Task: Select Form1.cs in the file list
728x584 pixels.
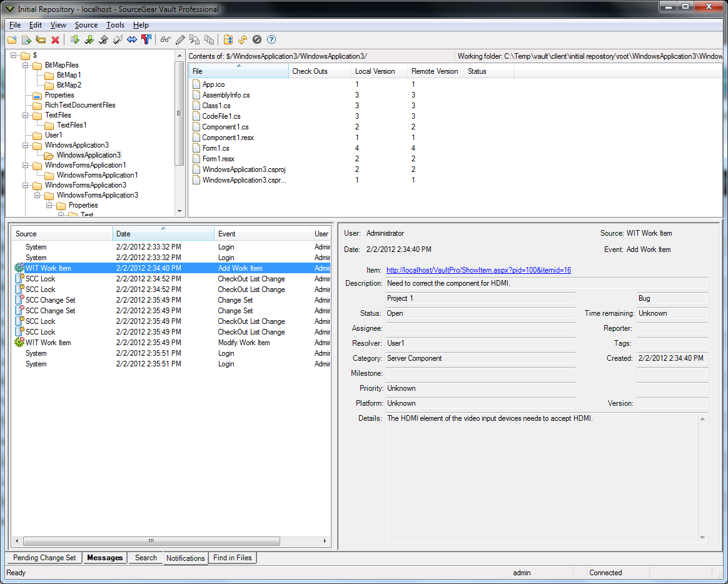Action: 216,148
